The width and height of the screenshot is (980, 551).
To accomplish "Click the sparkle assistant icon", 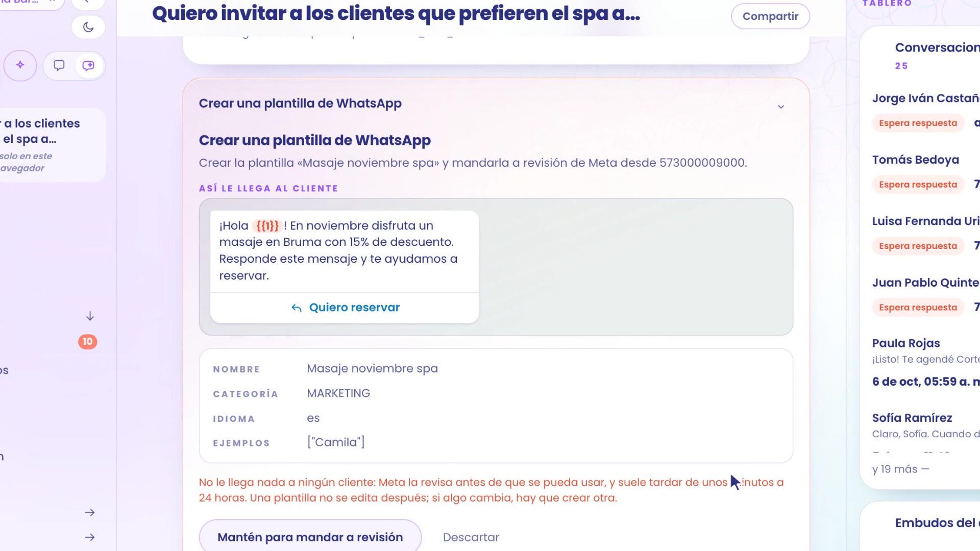I will pos(20,65).
